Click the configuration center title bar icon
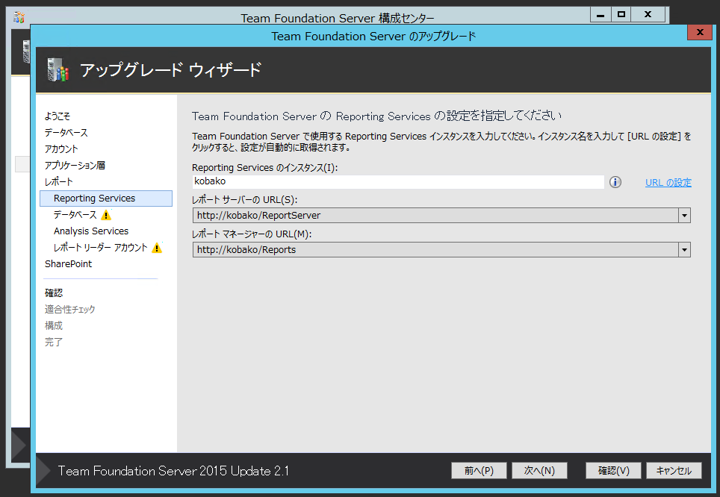Viewport: 720px width, 497px height. tap(19, 17)
